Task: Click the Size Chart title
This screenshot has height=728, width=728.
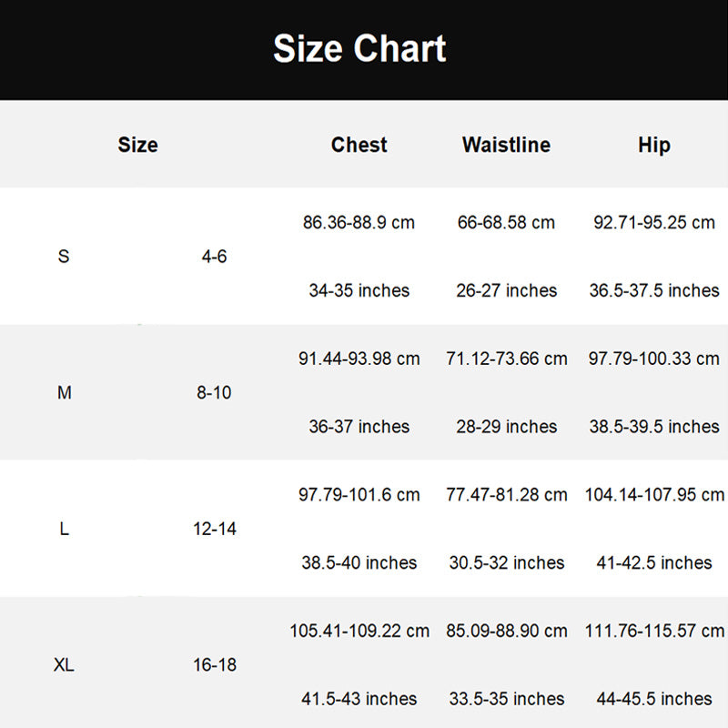Action: (359, 48)
